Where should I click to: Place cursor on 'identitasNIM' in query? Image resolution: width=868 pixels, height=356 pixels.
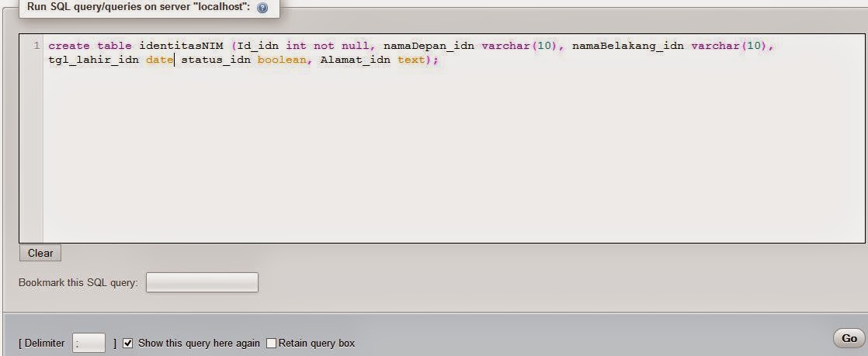click(x=181, y=46)
